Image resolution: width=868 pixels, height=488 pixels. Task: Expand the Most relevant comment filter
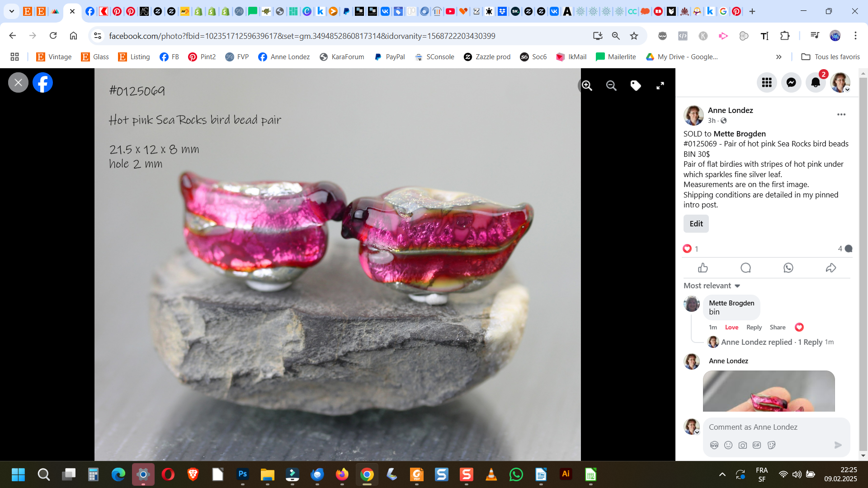tap(712, 286)
